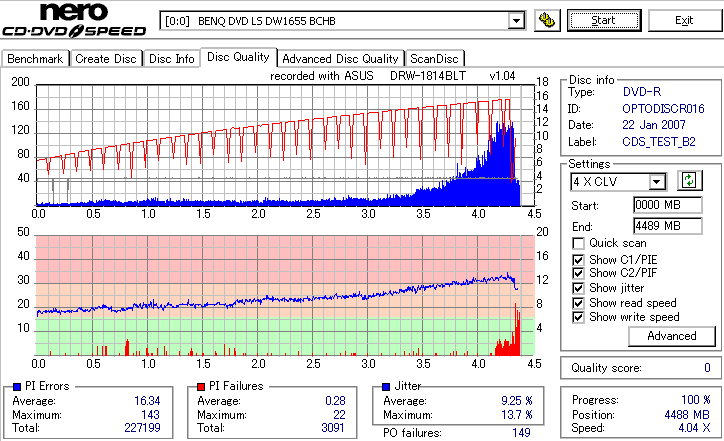Click the blue Jitter legend square
The width and height of the screenshot is (724, 441).
(386, 387)
